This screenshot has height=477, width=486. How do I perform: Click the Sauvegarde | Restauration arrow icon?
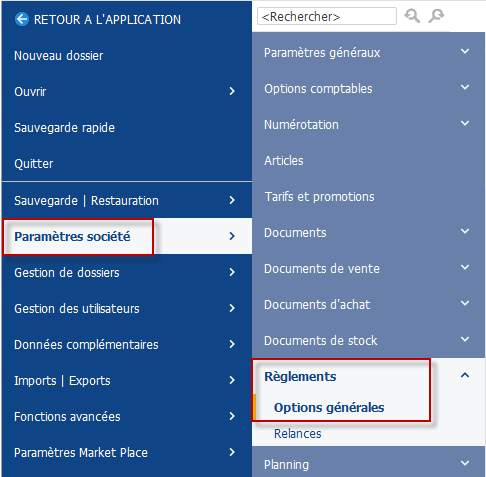232,200
